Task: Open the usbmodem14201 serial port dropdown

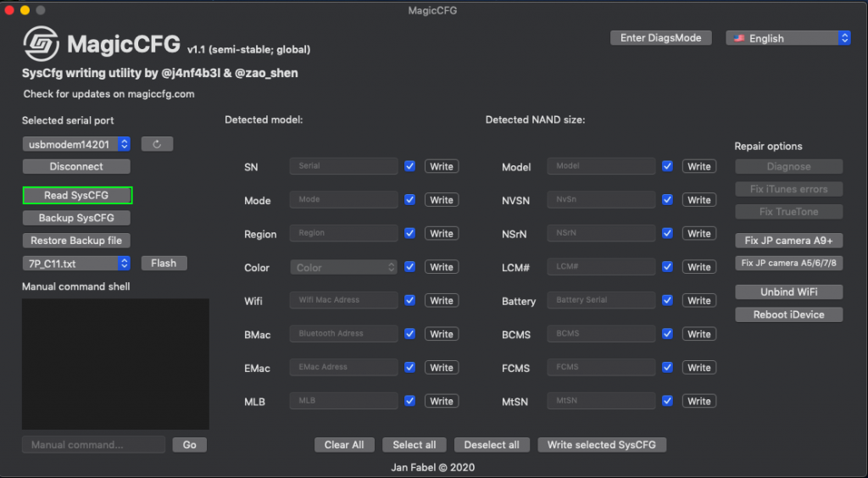Action: pyautogui.click(x=76, y=144)
